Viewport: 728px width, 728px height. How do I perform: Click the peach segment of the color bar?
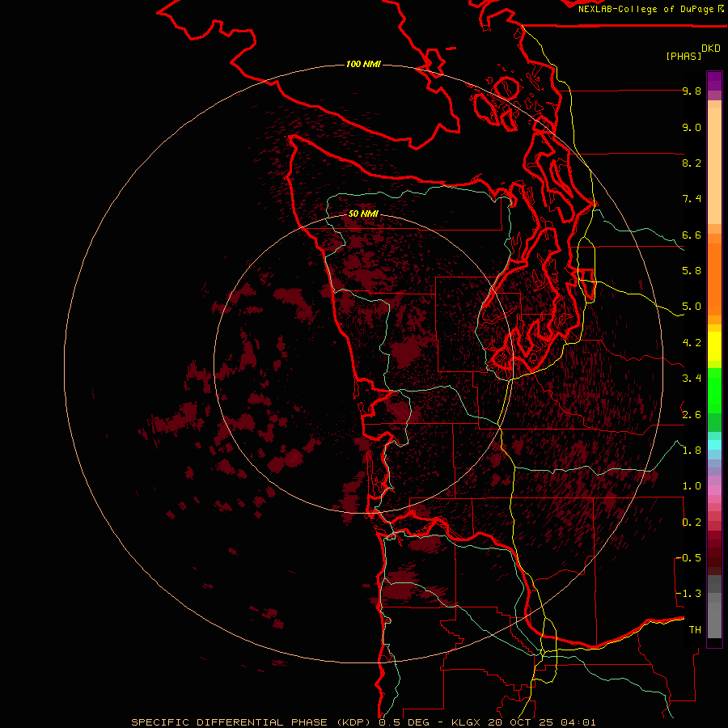pos(714,166)
